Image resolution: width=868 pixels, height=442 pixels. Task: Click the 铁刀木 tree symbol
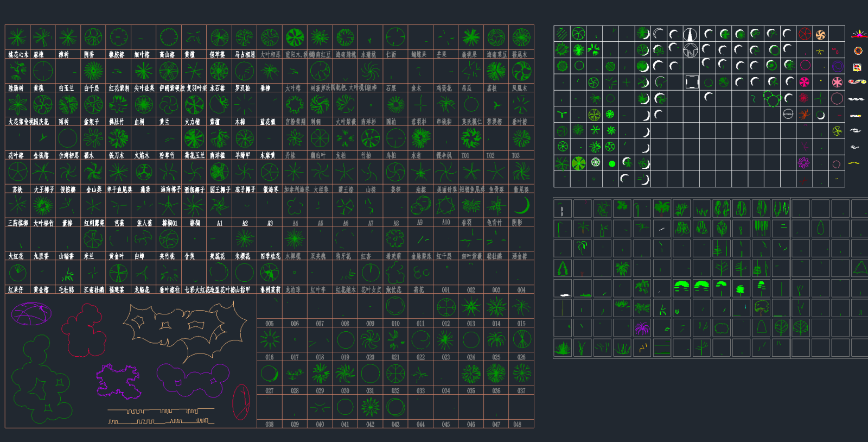click(x=118, y=138)
